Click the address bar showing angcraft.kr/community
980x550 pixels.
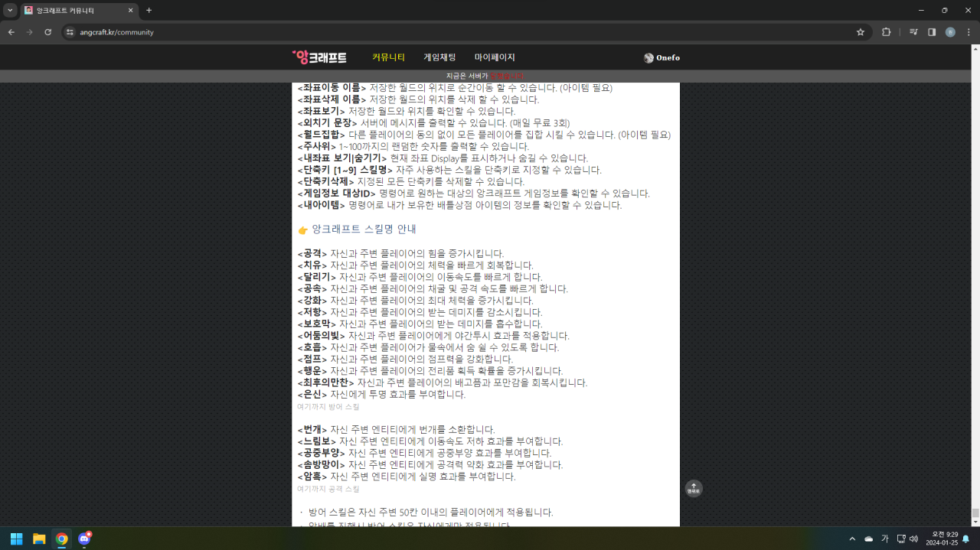coord(459,32)
